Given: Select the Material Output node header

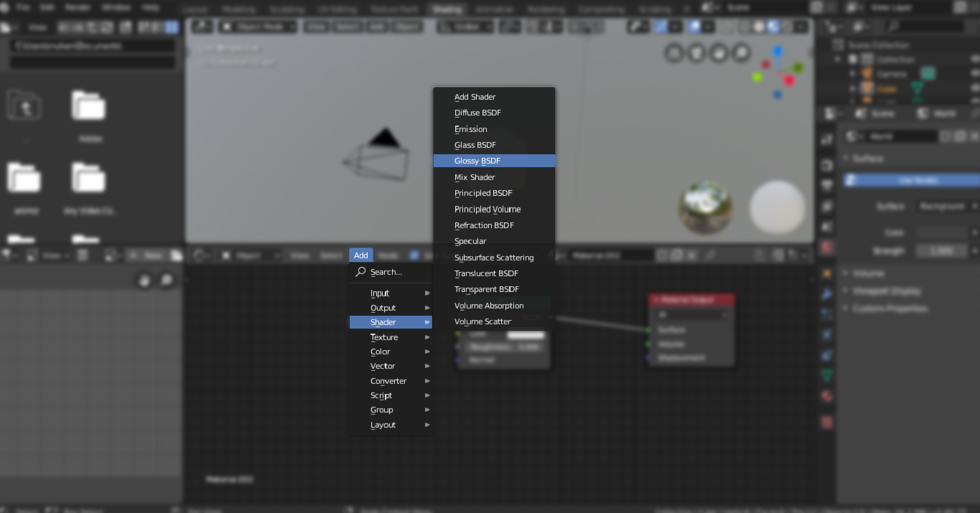Looking at the screenshot, I should tap(691, 300).
